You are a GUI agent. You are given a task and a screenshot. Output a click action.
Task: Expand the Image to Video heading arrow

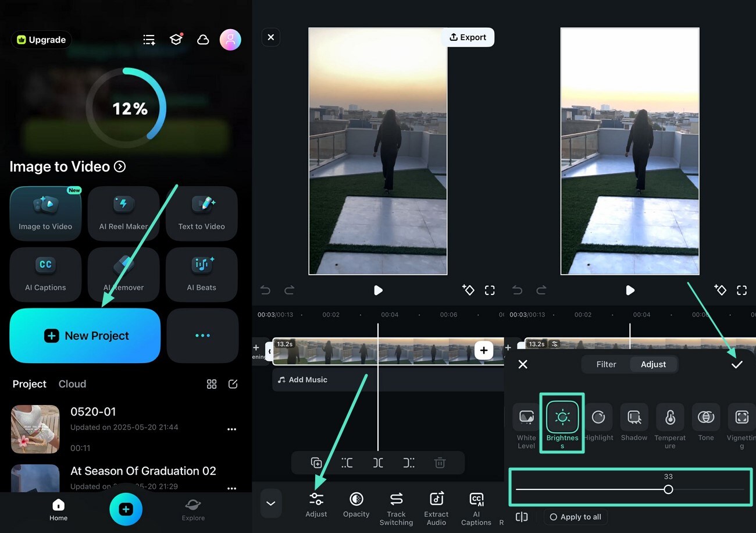click(x=120, y=166)
